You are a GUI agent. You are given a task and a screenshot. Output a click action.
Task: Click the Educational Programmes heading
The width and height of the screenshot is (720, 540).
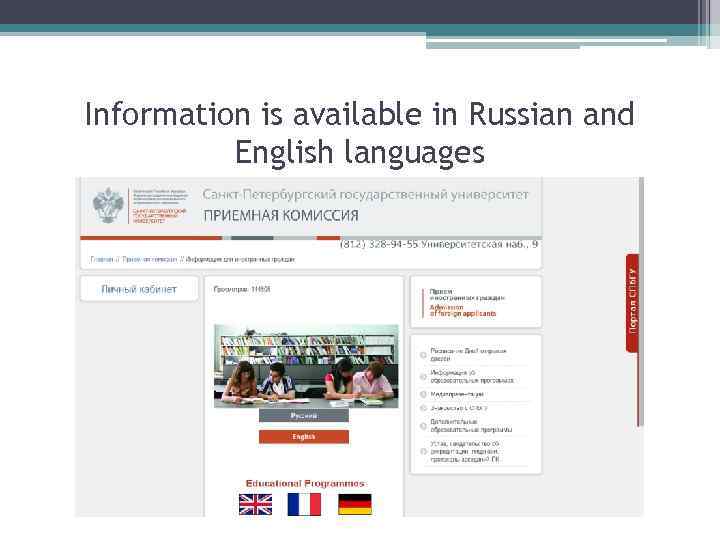click(305, 484)
